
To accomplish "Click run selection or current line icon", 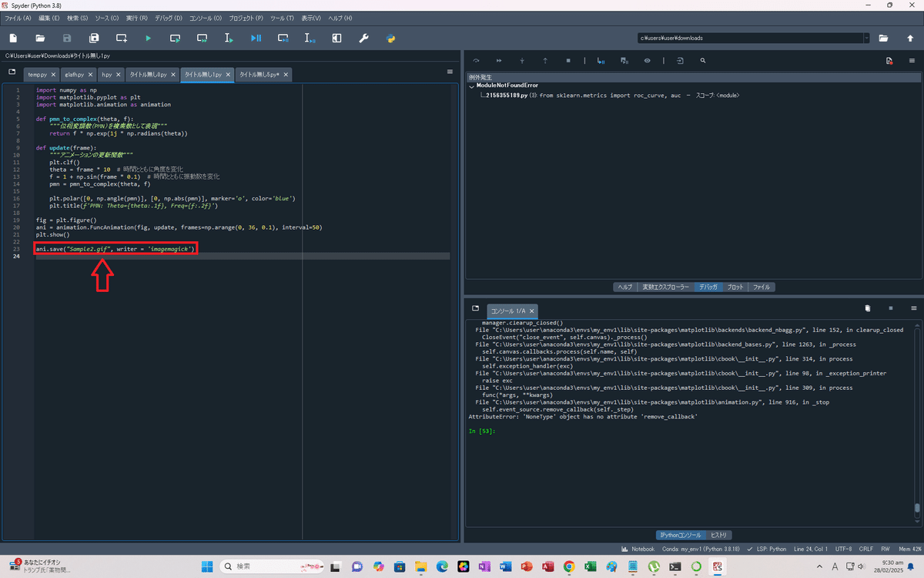I will click(x=229, y=38).
